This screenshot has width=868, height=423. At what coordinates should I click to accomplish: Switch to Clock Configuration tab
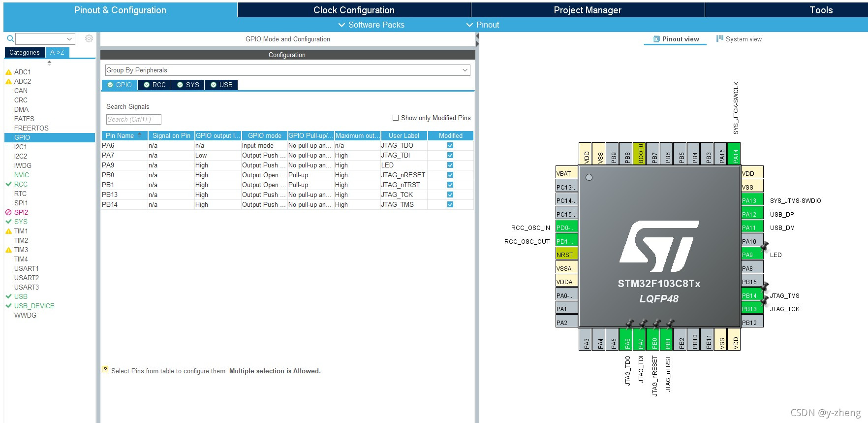click(x=354, y=10)
